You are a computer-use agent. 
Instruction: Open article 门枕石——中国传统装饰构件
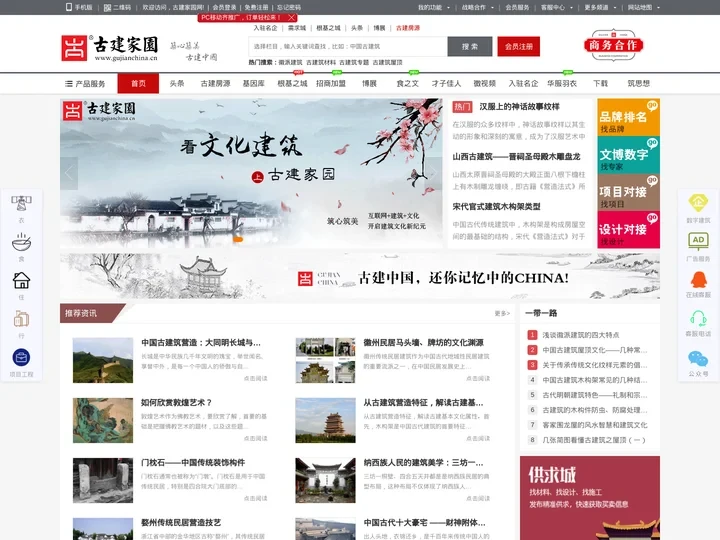193,462
